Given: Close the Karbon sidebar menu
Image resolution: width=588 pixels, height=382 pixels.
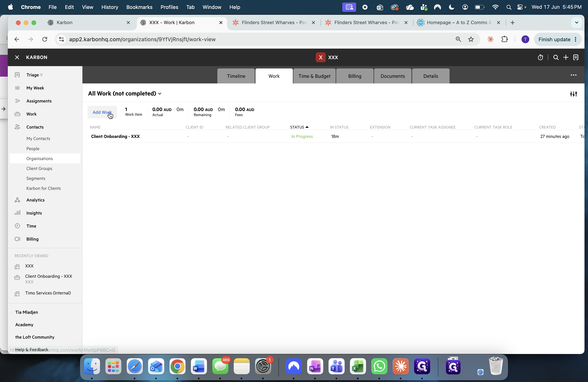Looking at the screenshot, I should pyautogui.click(x=17, y=57).
